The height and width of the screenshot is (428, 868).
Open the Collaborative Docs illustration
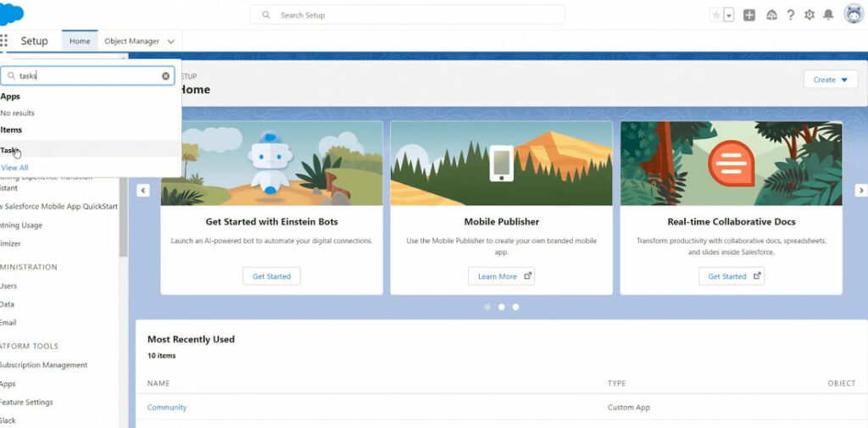(732, 164)
